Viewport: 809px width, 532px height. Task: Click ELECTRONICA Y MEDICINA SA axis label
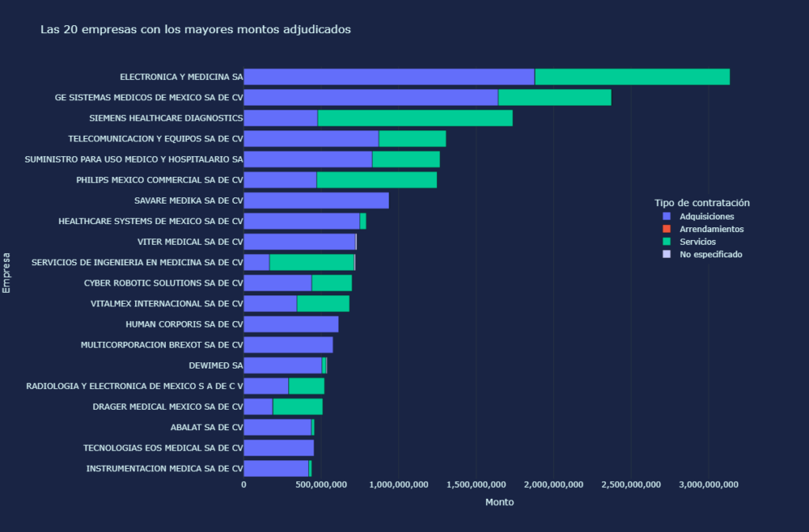click(x=181, y=77)
